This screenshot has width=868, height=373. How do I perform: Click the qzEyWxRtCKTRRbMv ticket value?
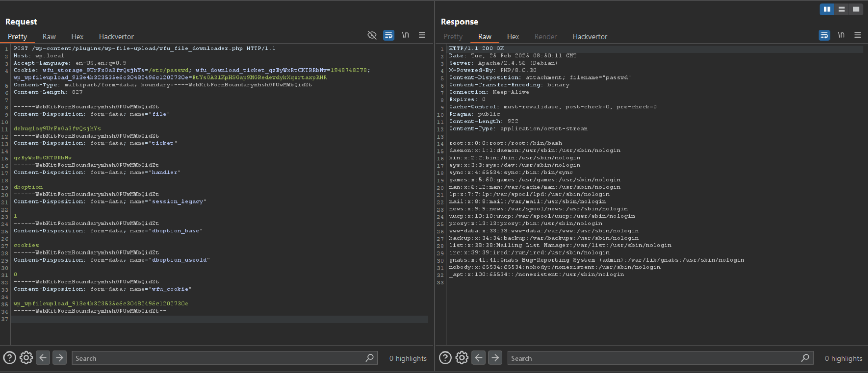point(42,158)
